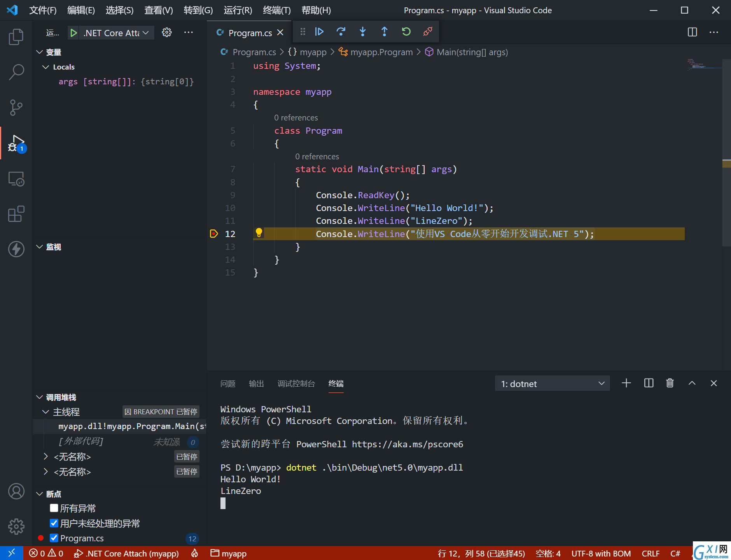Open the Source Control view
This screenshot has height=560, width=731.
click(x=16, y=108)
